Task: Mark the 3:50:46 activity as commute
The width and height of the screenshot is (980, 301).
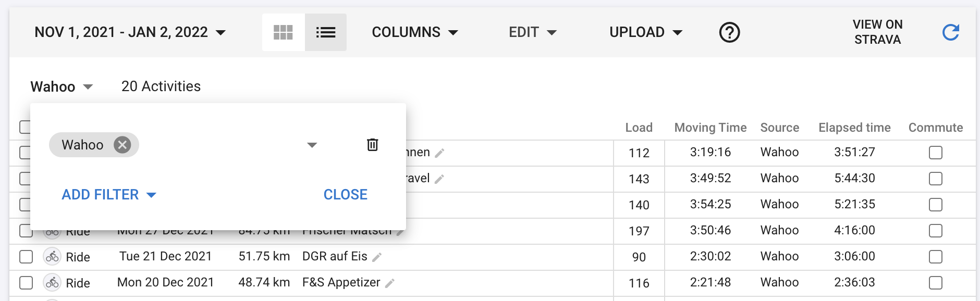Action: pyautogui.click(x=936, y=231)
